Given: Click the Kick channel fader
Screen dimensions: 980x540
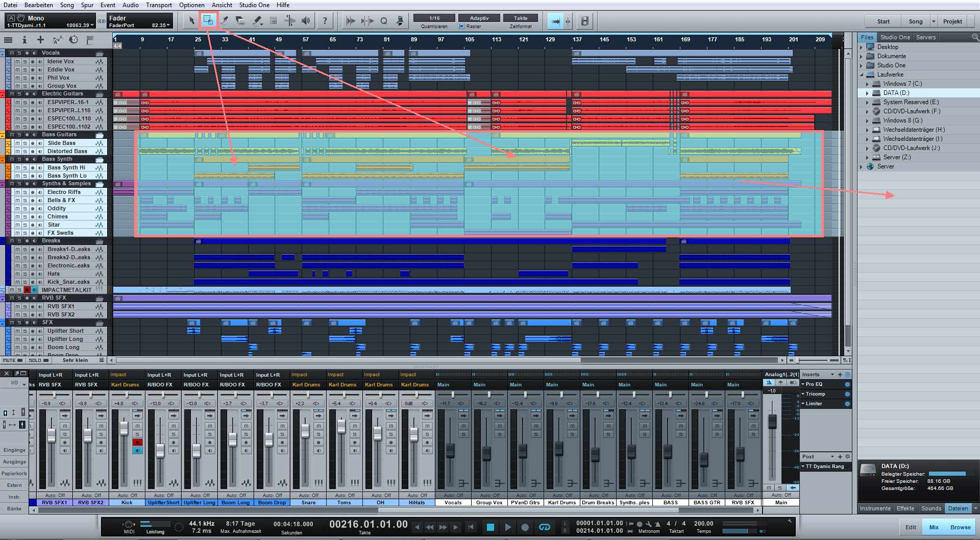Looking at the screenshot, I should [124, 428].
